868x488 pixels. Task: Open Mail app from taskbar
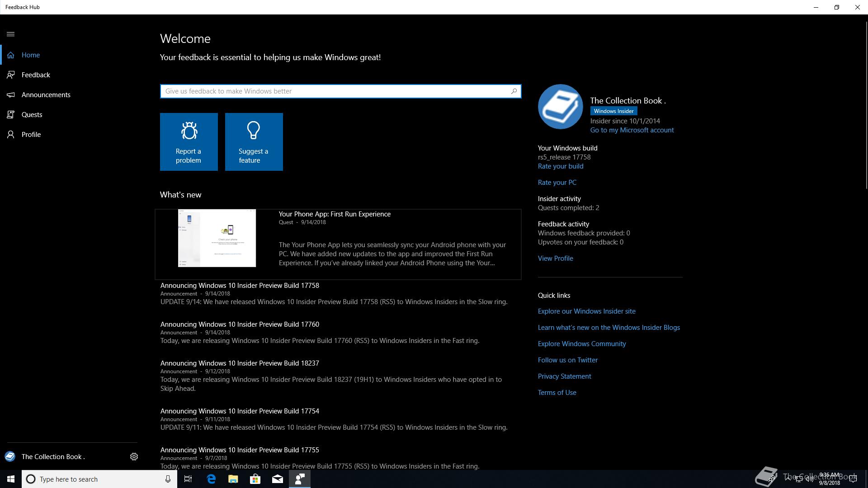(x=278, y=479)
